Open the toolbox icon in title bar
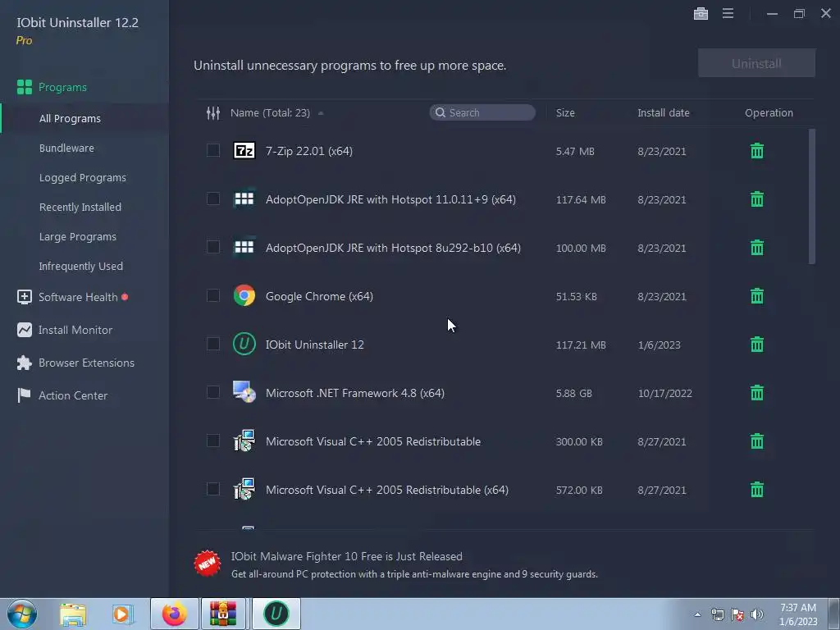Viewport: 840px width, 630px height. point(701,13)
